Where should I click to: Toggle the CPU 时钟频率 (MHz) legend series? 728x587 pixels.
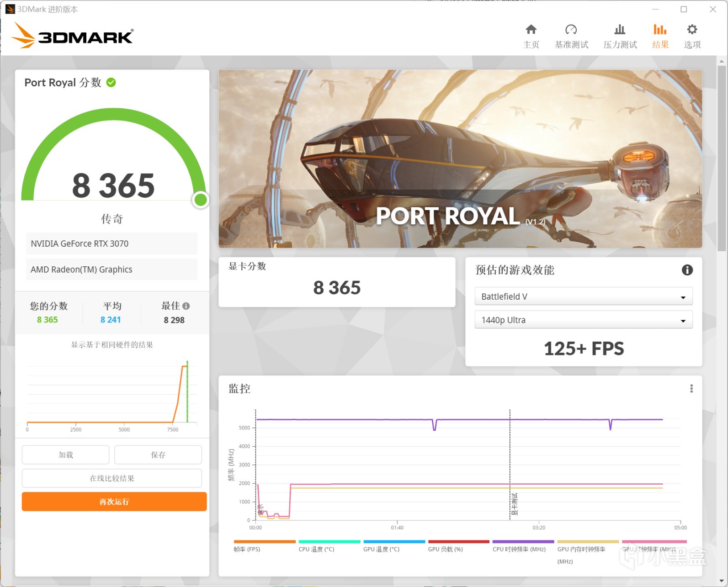click(523, 546)
